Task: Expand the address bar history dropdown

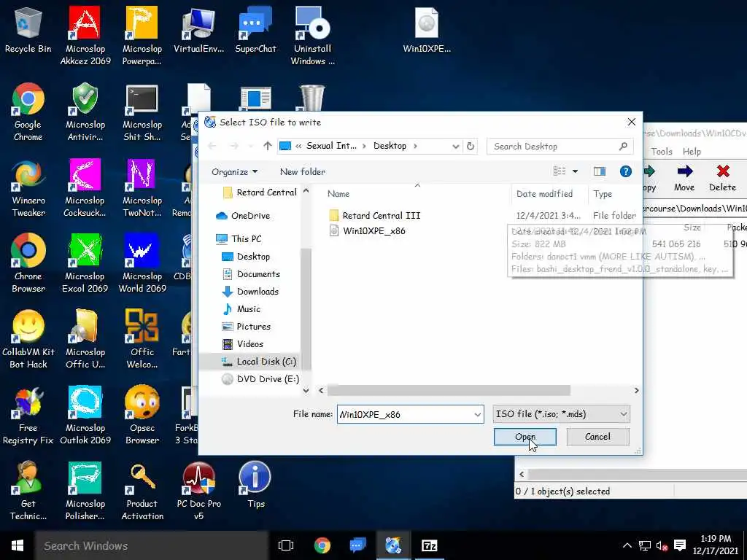Action: point(455,146)
